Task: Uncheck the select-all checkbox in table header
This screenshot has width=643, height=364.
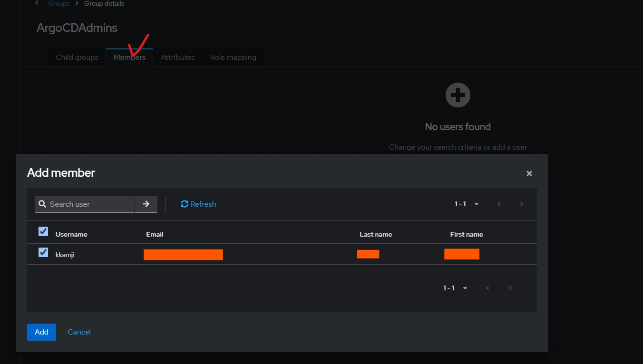Action: click(43, 231)
